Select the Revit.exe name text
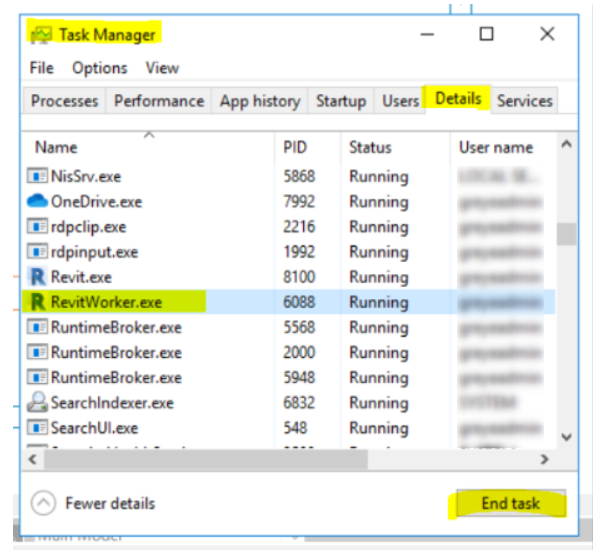The image size is (598, 557). click(x=81, y=277)
